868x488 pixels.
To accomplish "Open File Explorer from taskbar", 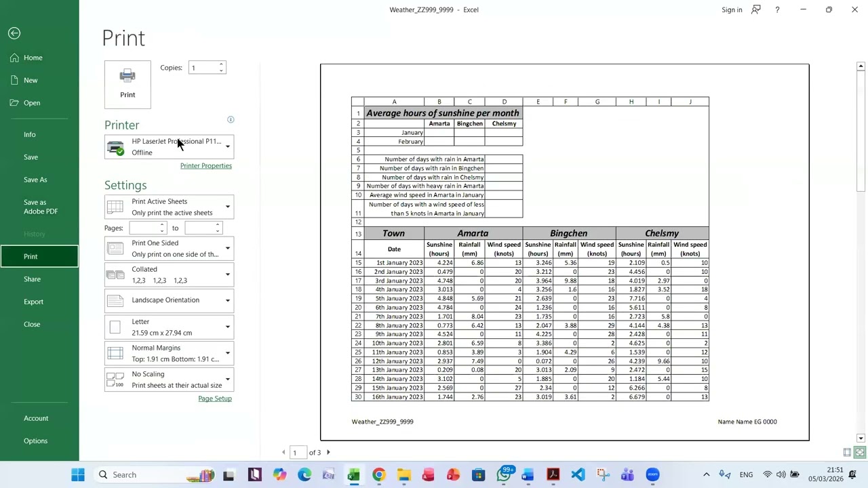I will 403,475.
